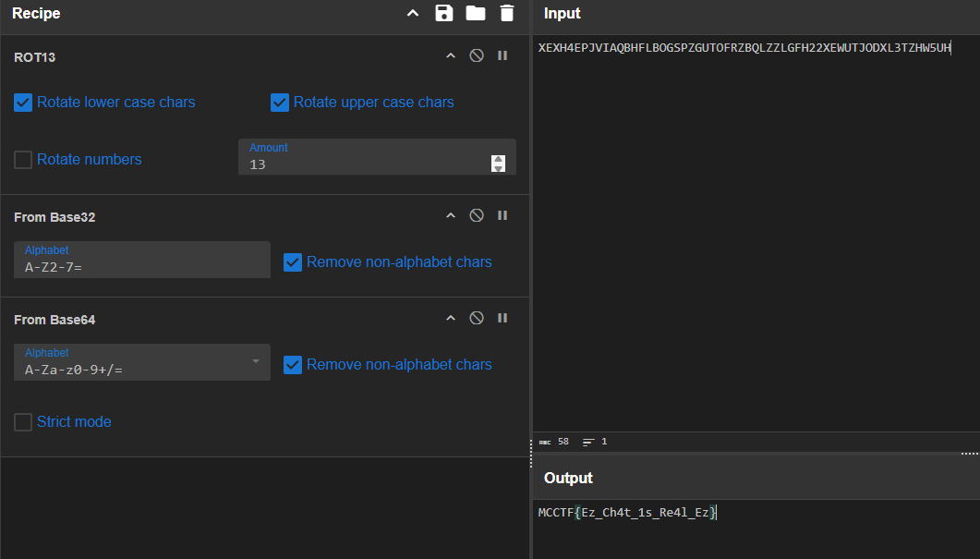Set breakpoint on the ROT13 operation

(502, 55)
